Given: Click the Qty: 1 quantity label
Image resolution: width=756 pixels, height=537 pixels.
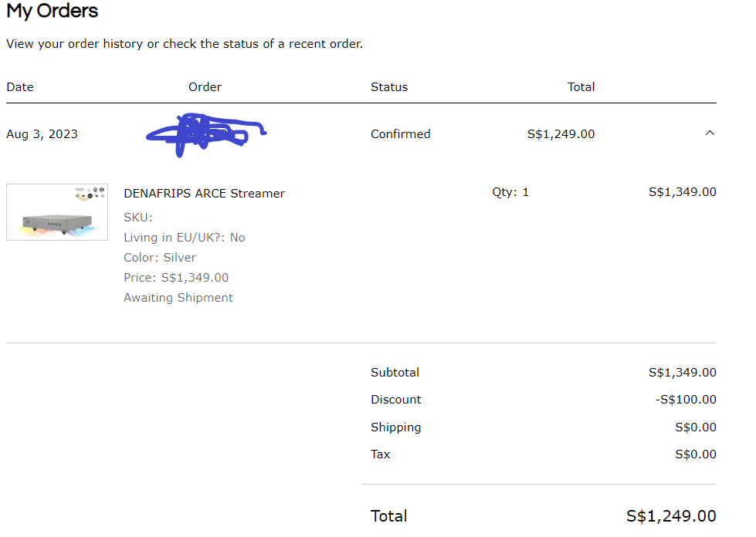Looking at the screenshot, I should [x=510, y=192].
